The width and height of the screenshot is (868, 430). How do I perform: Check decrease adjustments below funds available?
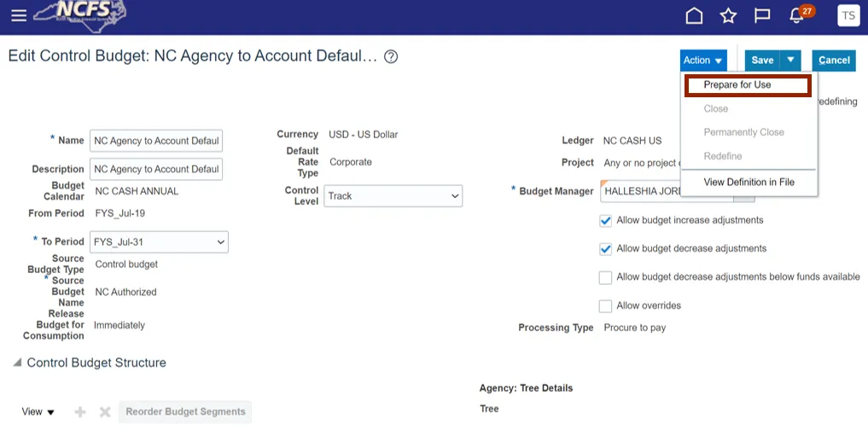(606, 278)
